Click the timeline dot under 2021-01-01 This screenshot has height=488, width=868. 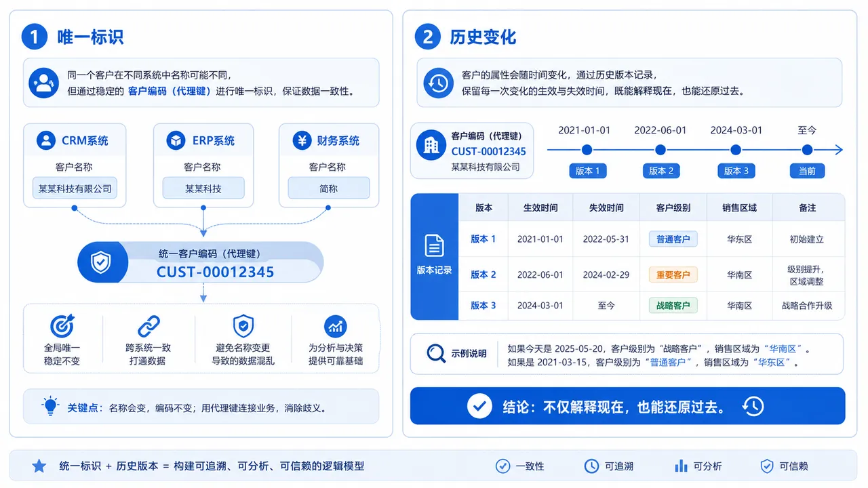pyautogui.click(x=587, y=150)
